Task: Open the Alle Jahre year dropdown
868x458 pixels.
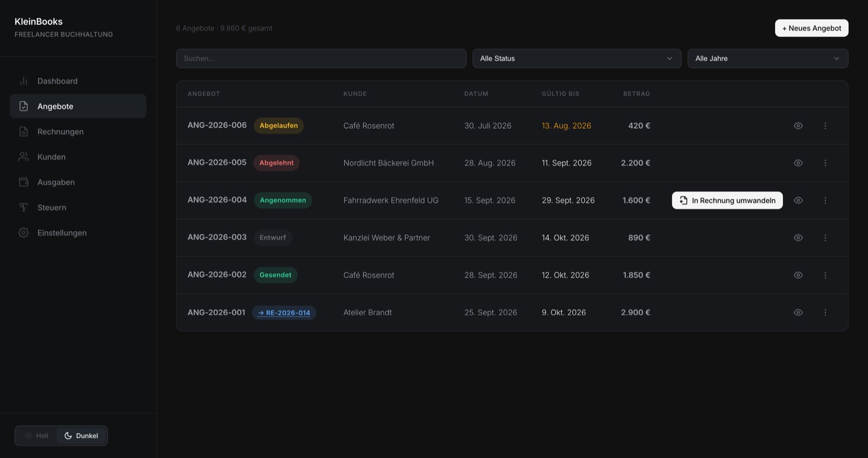Action: 768,58
